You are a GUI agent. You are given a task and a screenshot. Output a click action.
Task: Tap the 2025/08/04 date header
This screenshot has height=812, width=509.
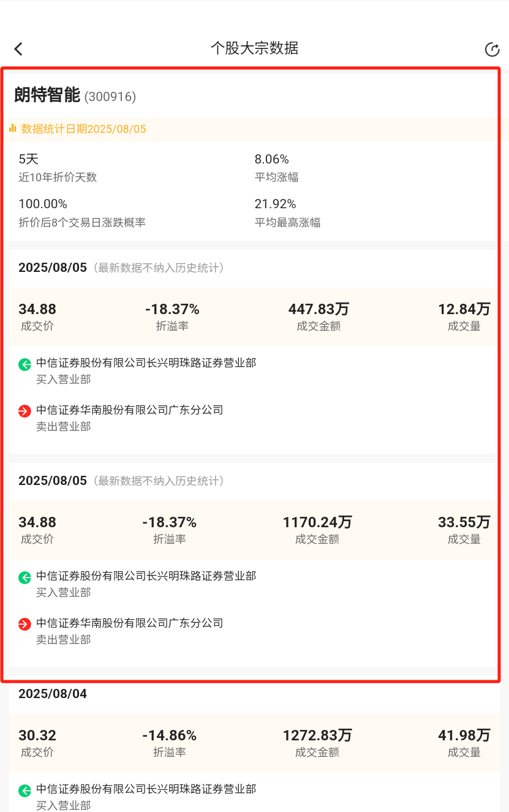click(53, 694)
